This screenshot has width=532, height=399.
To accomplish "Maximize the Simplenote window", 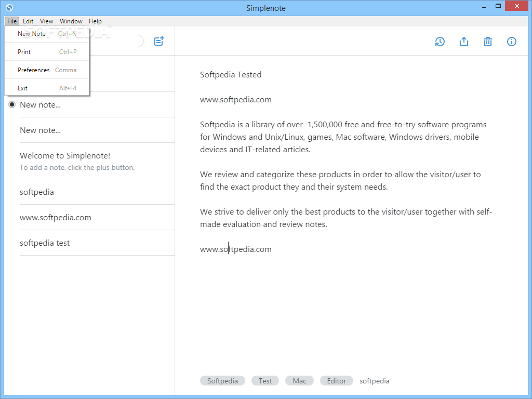I will point(498,6).
